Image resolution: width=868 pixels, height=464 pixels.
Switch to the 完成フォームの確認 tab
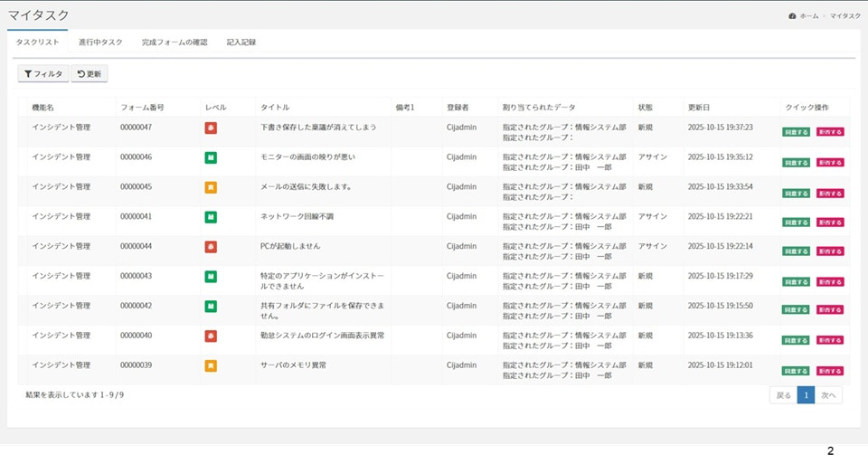pos(175,43)
